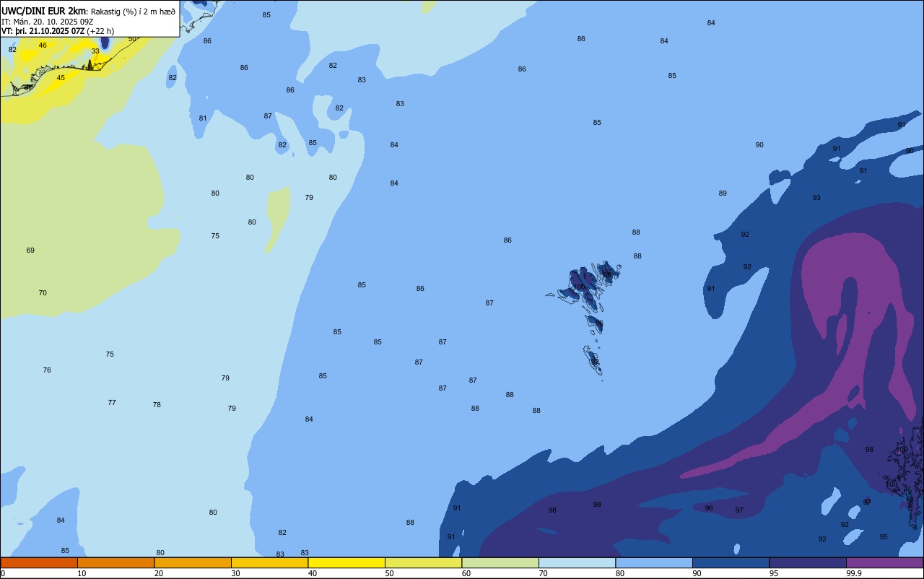Click the map value '89'
924x579 pixels.
pos(723,193)
